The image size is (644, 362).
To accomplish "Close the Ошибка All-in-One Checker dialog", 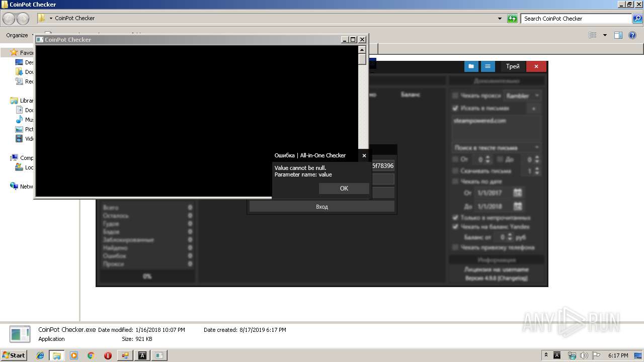I will 364,155.
